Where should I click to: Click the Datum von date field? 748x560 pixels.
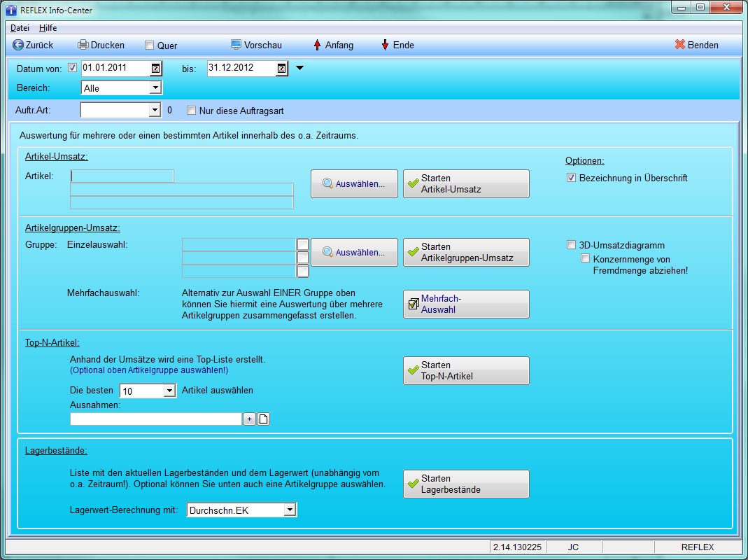[116, 69]
